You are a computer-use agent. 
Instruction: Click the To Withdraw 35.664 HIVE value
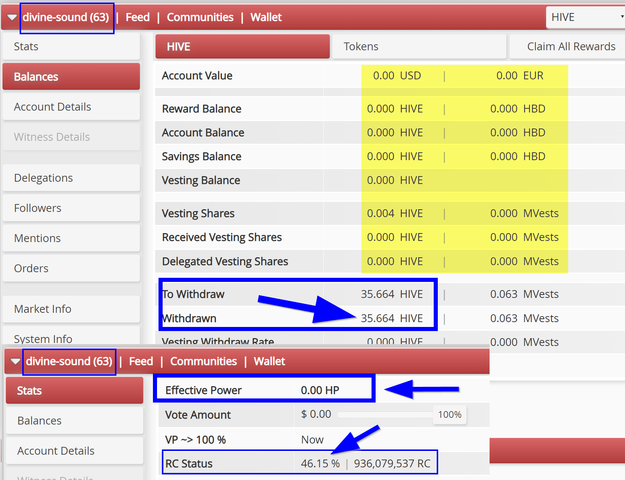point(392,294)
